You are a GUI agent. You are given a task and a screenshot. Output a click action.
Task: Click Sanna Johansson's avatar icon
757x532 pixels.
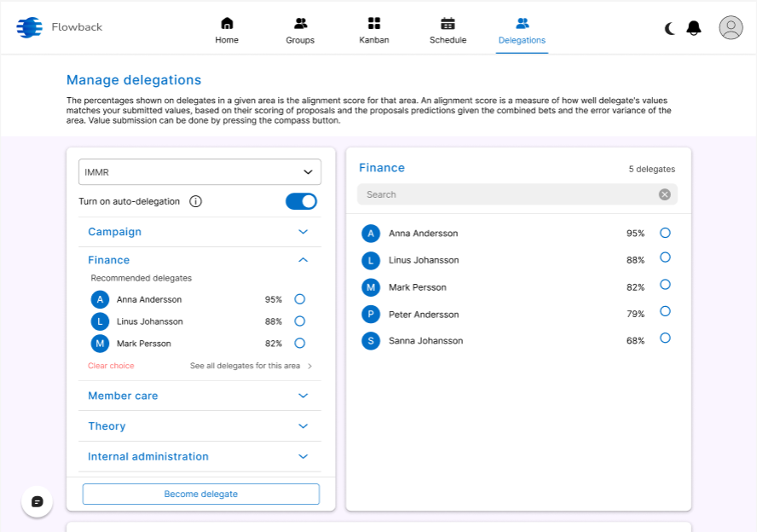(370, 341)
